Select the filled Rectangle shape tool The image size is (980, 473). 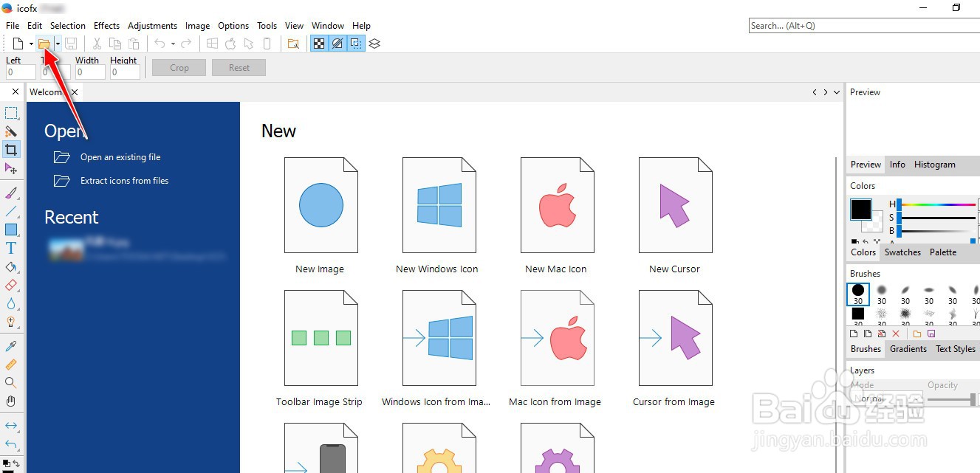pyautogui.click(x=11, y=230)
